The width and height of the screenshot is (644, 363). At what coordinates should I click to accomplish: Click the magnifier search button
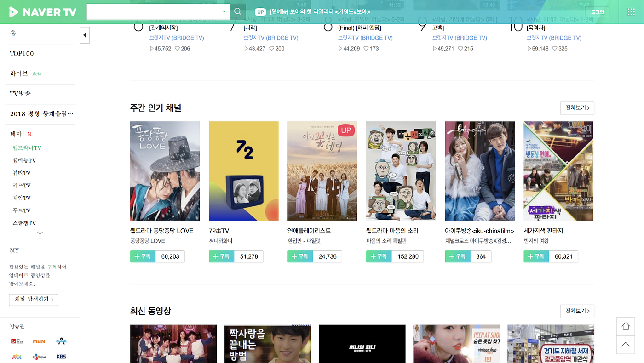[x=238, y=12]
